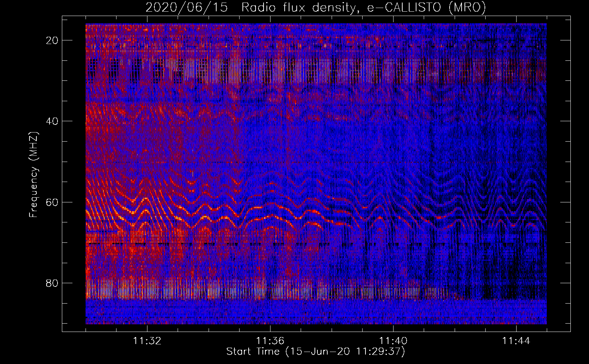Screen dimensions: 589x364
Task: Click the 80 MHz frequency tick label
Action: click(x=52, y=283)
